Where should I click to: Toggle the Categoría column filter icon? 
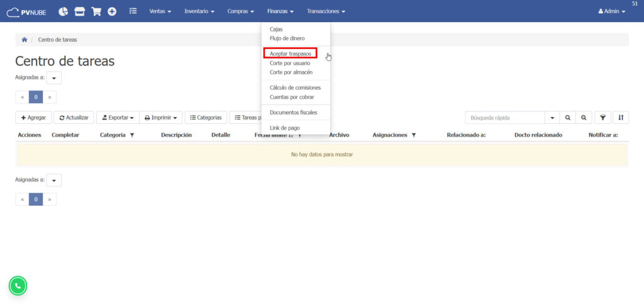132,135
